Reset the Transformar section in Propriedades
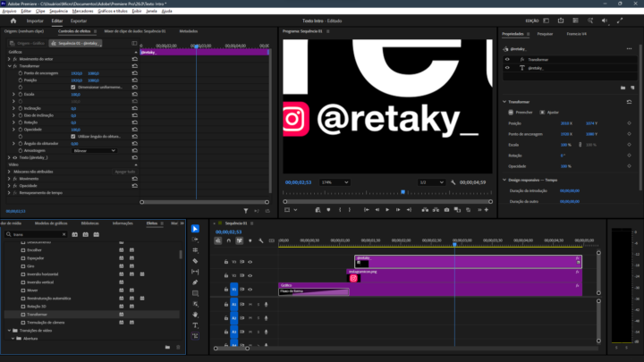 coord(629,102)
